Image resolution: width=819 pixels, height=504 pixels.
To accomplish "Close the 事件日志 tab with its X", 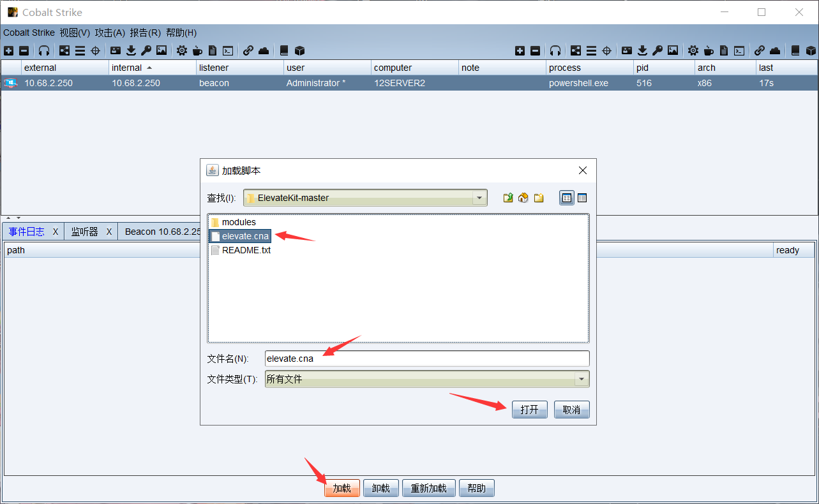I will click(56, 232).
